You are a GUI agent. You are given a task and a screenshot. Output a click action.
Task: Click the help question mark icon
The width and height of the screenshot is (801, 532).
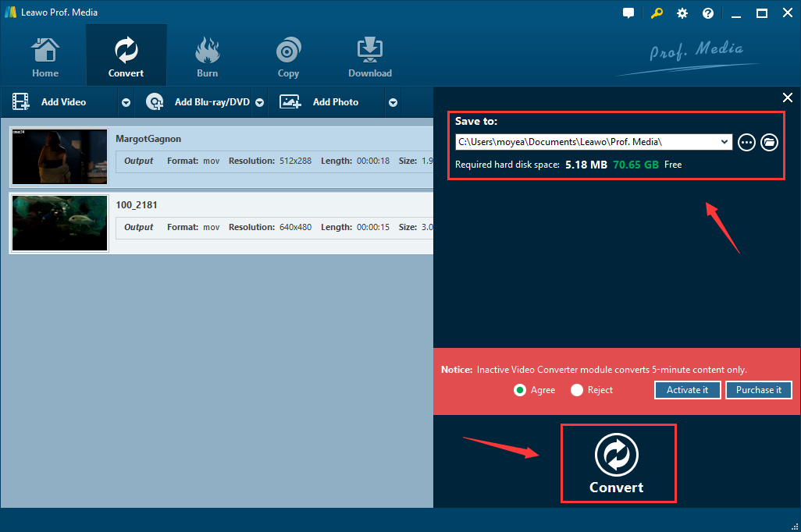coord(708,13)
